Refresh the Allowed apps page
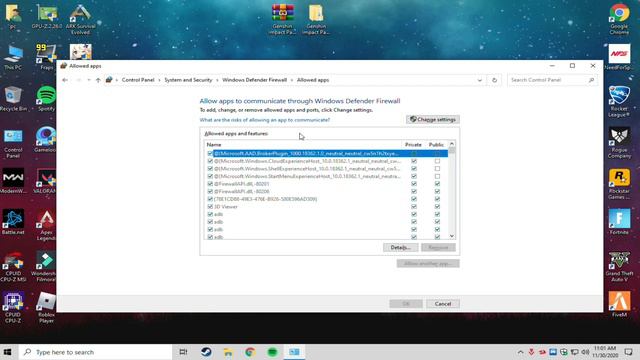 [x=494, y=80]
